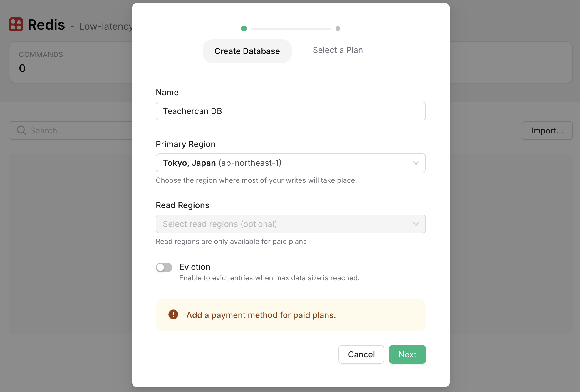580x392 pixels.
Task: Toggle the Eviction switch
Action: [x=164, y=267]
